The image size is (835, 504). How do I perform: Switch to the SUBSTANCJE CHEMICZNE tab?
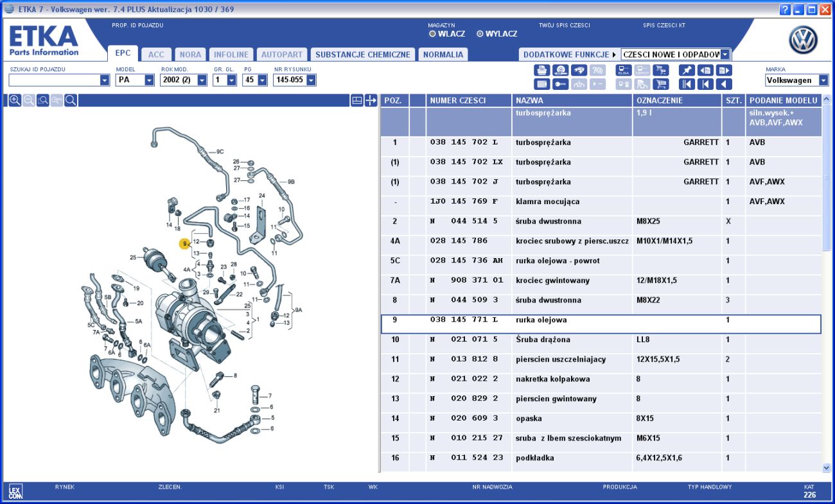(362, 55)
